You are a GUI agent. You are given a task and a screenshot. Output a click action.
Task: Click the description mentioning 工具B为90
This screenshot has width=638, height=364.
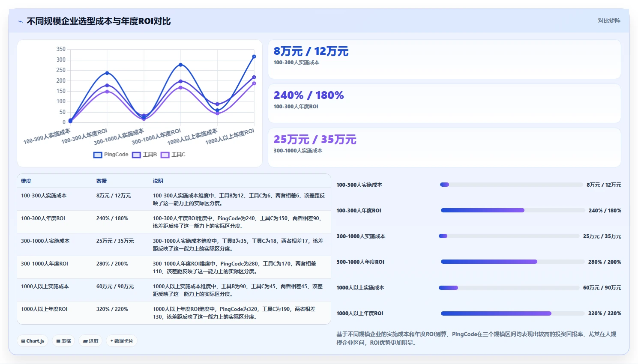coord(238,290)
